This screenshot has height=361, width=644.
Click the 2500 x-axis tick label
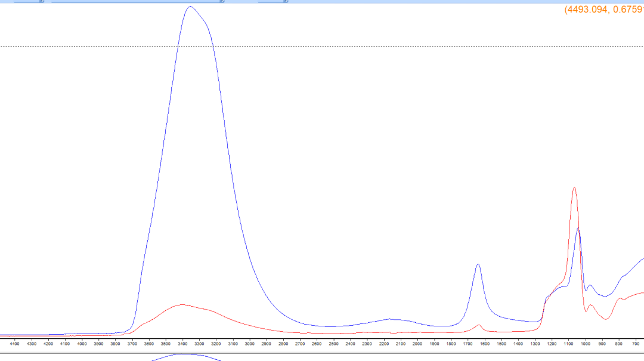[x=333, y=343]
